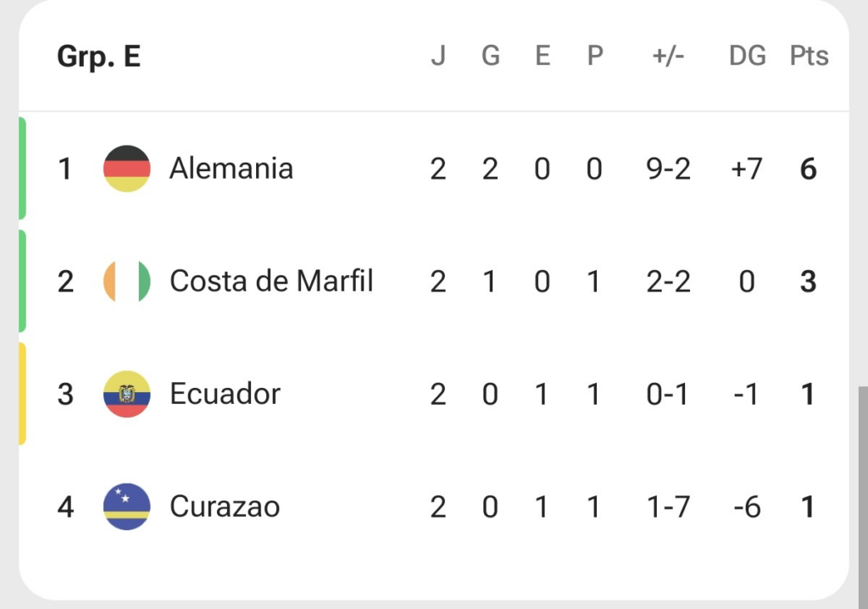Click the DG column header
The width and height of the screenshot is (868, 609).
tap(748, 56)
